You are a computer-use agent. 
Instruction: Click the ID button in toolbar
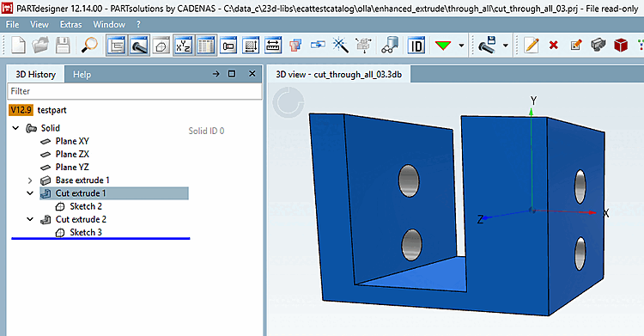[416, 46]
